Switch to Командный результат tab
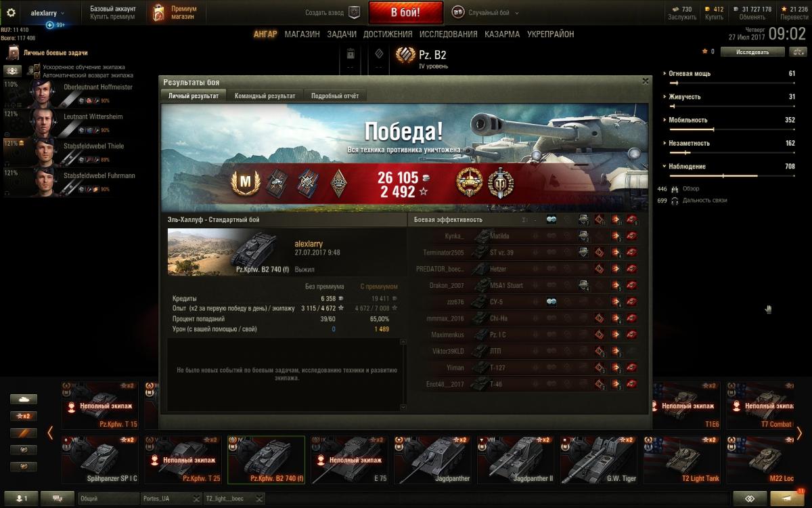Viewport: 812px width, 508px height. point(265,96)
